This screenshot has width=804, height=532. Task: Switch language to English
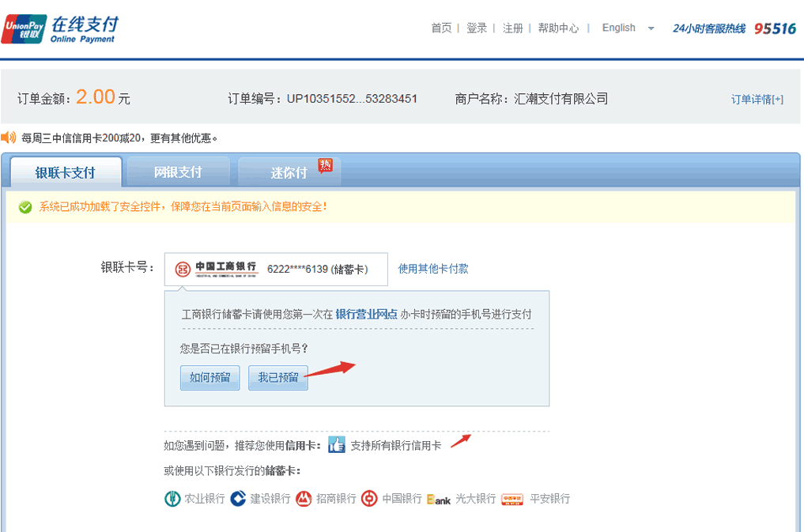[618, 28]
